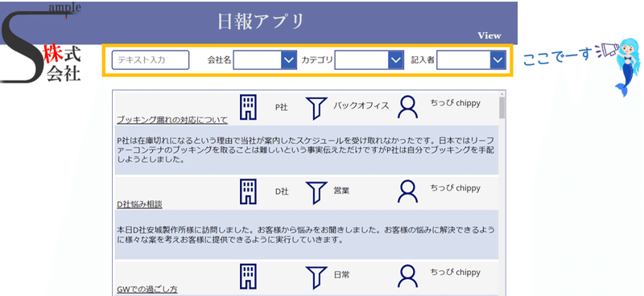
Task: Click the person icon in GWでの過ごし方 row
Action: tap(407, 277)
